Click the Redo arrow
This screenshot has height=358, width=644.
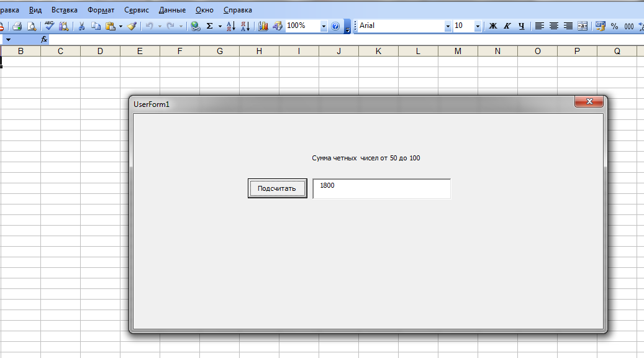170,26
